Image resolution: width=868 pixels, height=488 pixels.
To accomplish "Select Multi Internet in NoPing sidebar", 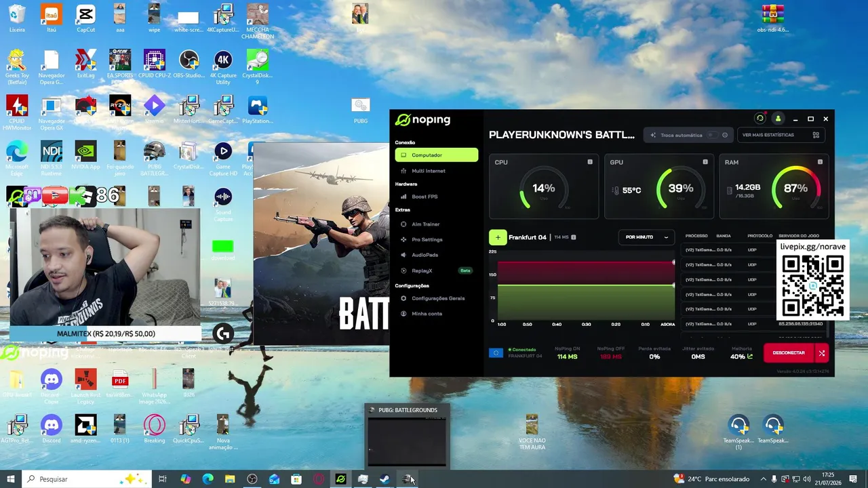I will coord(437,171).
